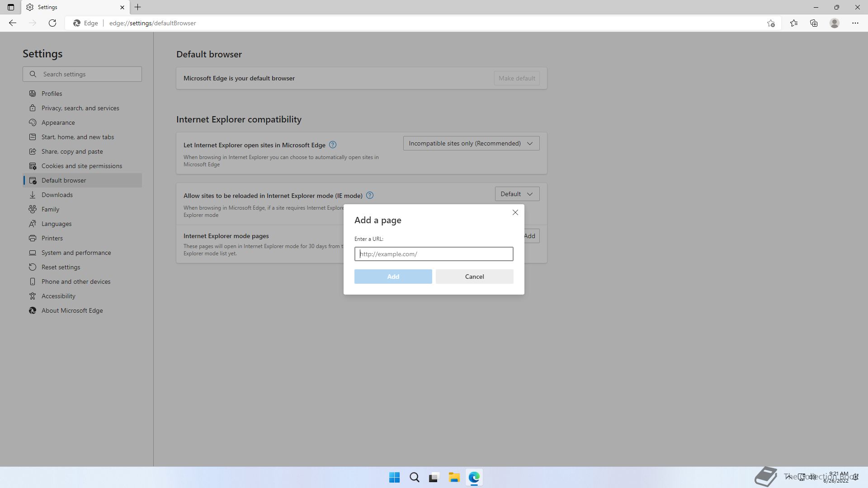The height and width of the screenshot is (488, 868).
Task: Open Accessibility settings section
Action: coord(82,296)
